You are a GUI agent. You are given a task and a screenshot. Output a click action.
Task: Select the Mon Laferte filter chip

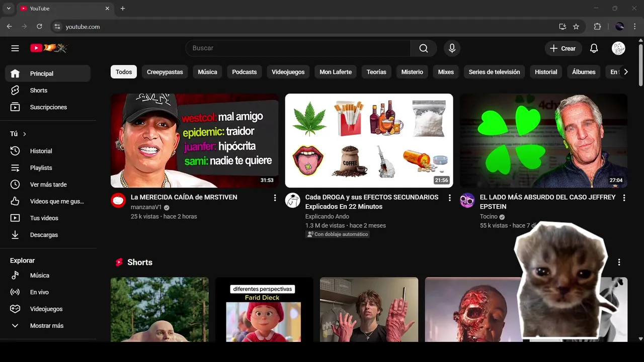(x=336, y=72)
